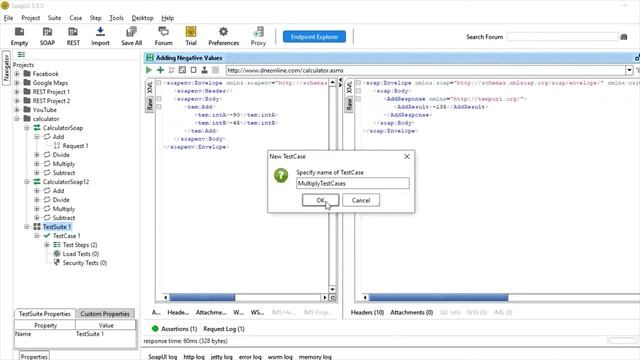Click the Endpoint Explorer button
The height and width of the screenshot is (360, 640).
click(x=314, y=37)
